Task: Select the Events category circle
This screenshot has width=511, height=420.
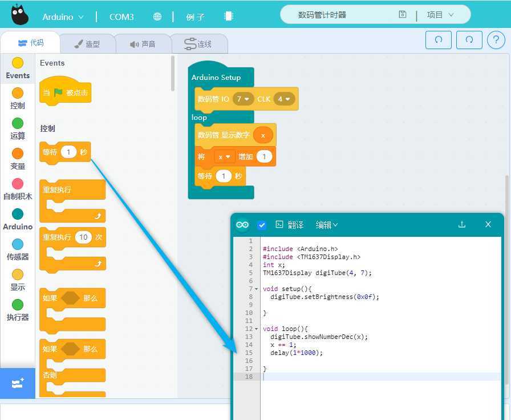Action: (x=18, y=63)
